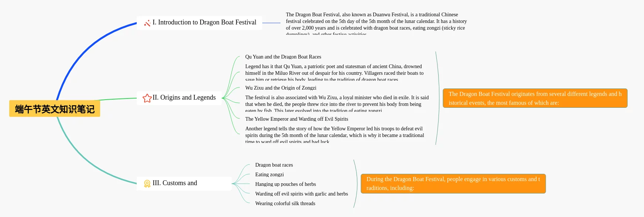Select the II. Origins and Legends node
Viewport: 644px width, 217px height.
click(179, 98)
